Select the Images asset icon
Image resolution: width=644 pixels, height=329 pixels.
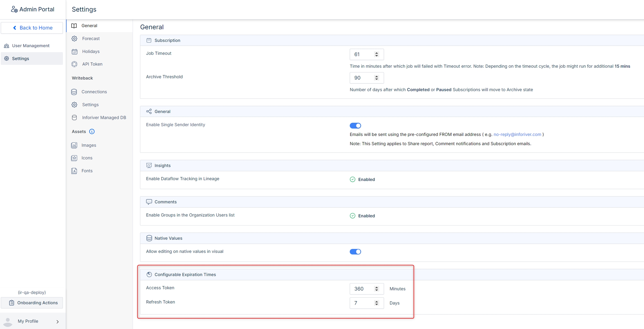click(x=74, y=145)
